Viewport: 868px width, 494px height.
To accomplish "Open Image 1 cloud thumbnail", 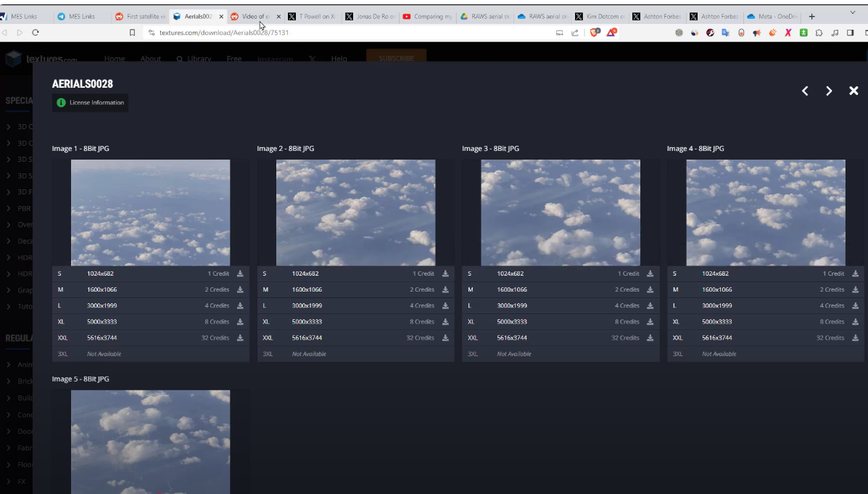I will click(151, 213).
